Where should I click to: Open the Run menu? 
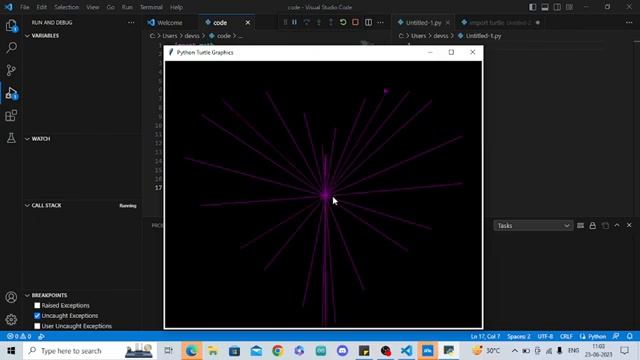click(127, 7)
